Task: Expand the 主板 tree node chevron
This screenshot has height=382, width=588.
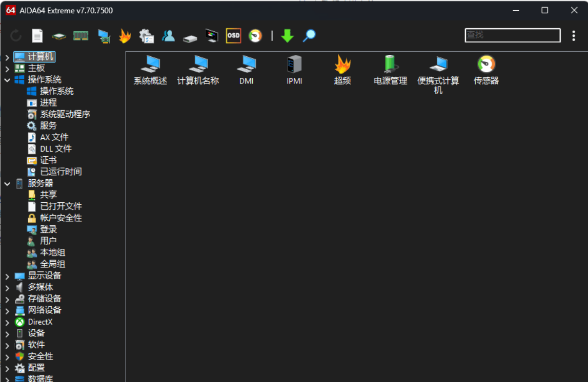Action: pos(7,69)
